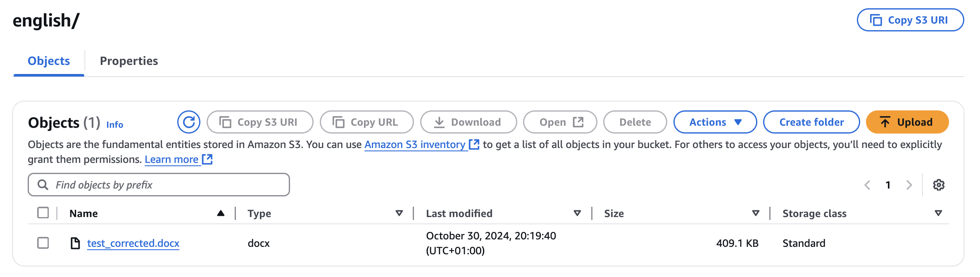Click the refresh objects icon

[x=189, y=122]
